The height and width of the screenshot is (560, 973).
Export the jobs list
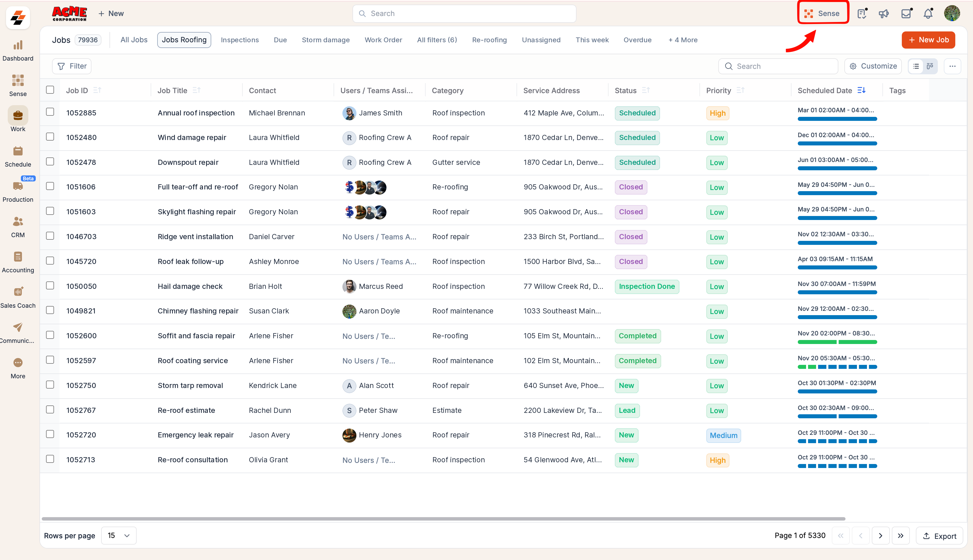click(x=939, y=536)
